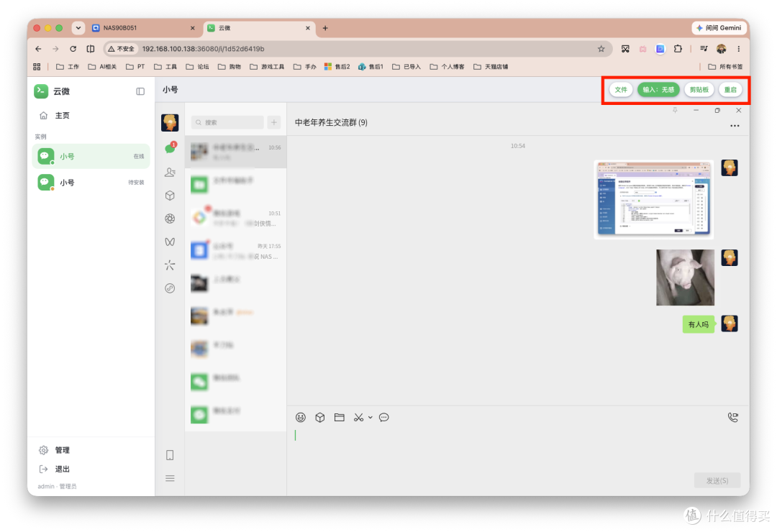The height and width of the screenshot is (532, 777).
Task: Expand the screenshot options dropdown arrow
Action: tap(371, 418)
